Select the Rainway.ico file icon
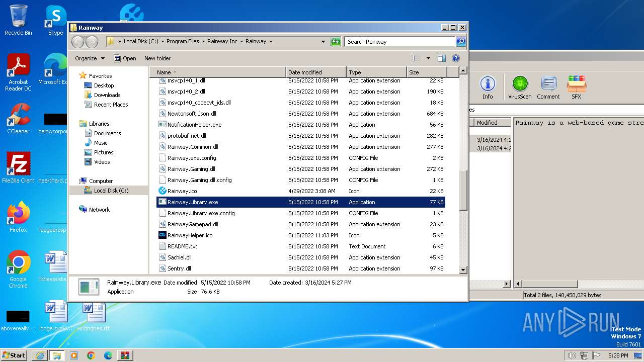Screen dimensions: 644x362 click(x=163, y=191)
